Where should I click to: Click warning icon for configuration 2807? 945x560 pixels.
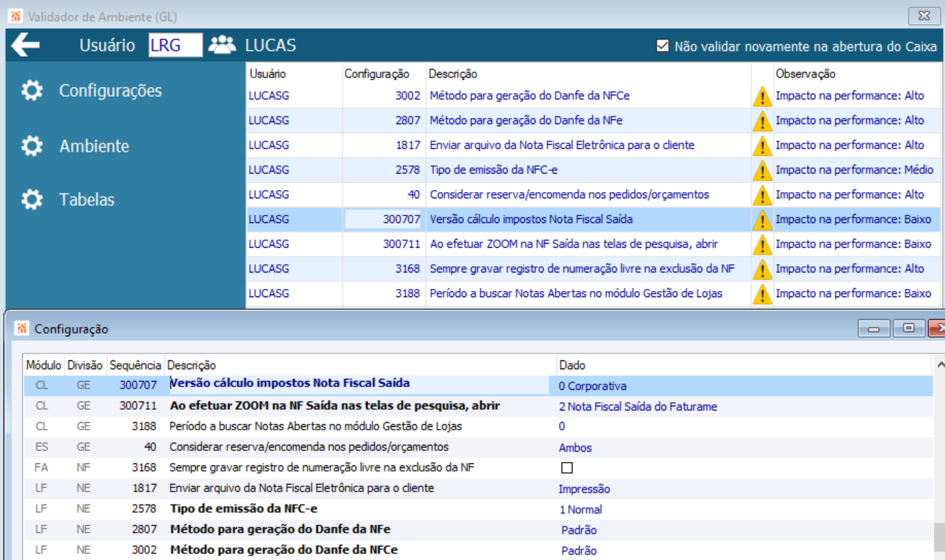coord(762,121)
